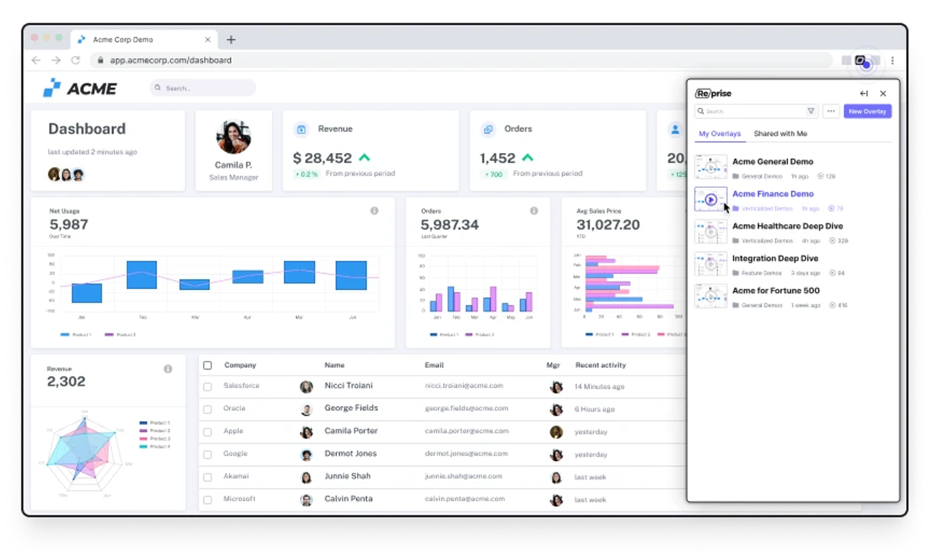930x560 pixels.
Task: Click Camila Porter's name
Action: click(351, 431)
